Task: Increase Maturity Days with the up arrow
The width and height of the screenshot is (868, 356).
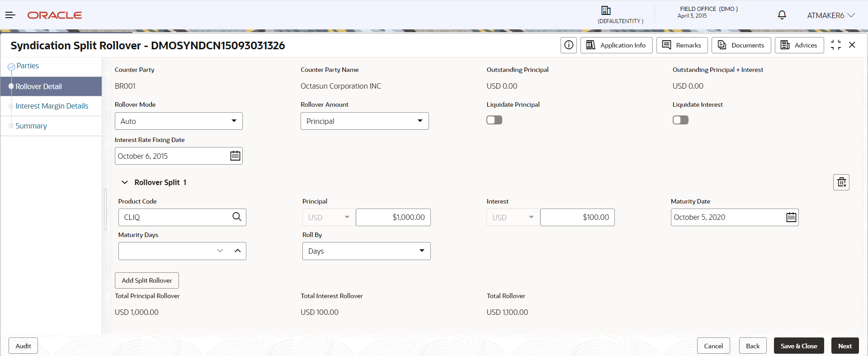Action: pos(238,251)
